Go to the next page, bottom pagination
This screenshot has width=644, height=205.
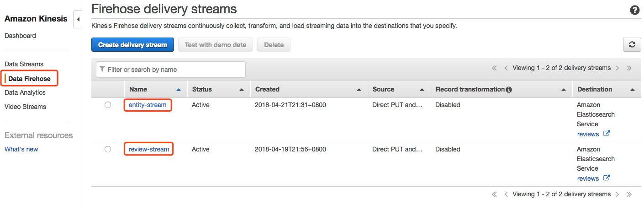(618, 194)
